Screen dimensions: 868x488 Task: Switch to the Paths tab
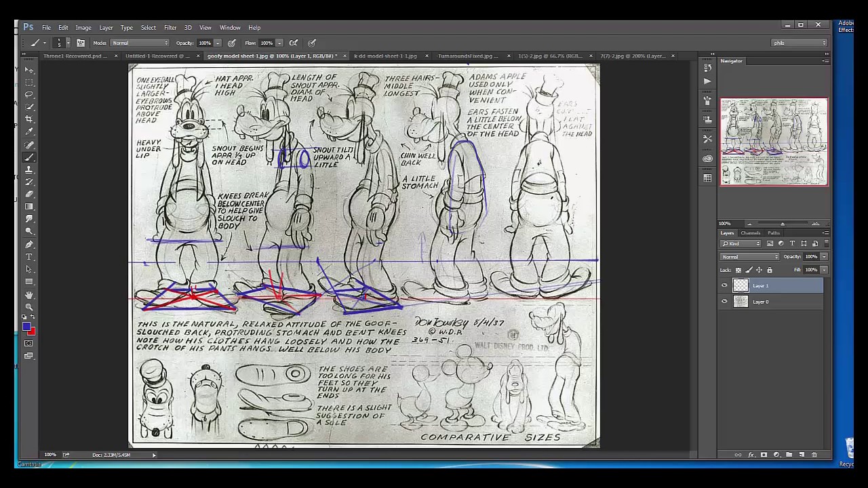point(774,233)
